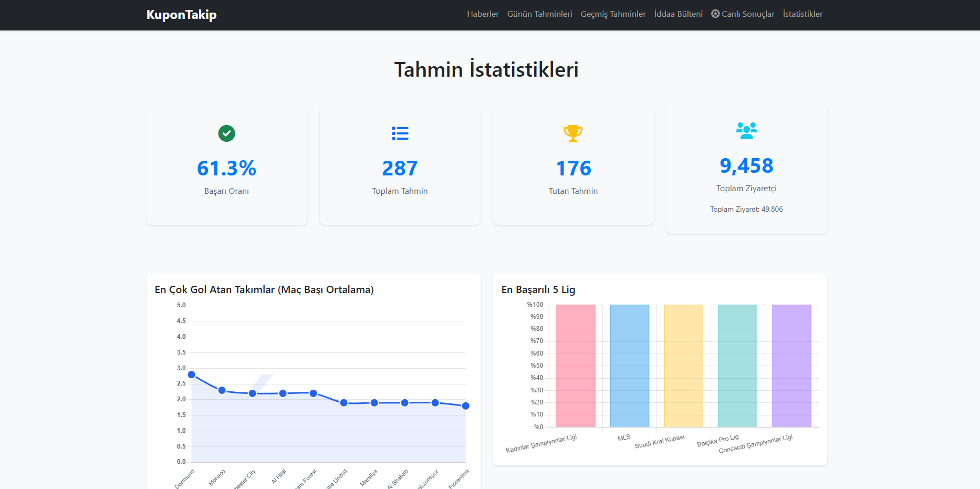The image size is (980, 489).
Task: Click the Monaco label on the chart axis
Action: (215, 476)
